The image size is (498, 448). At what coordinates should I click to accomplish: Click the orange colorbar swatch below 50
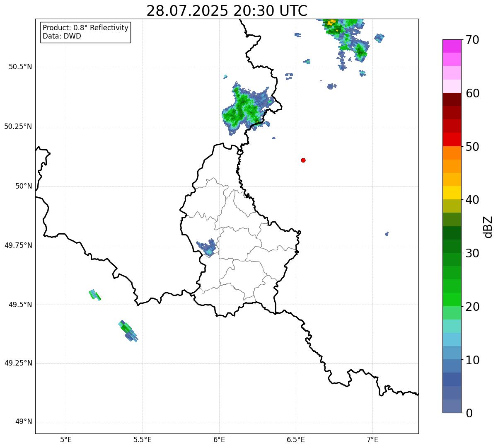coord(452,153)
